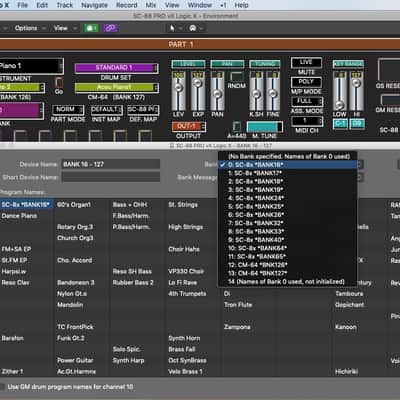Click the HI key range fader
This screenshot has height=400, width=400.
click(356, 82)
